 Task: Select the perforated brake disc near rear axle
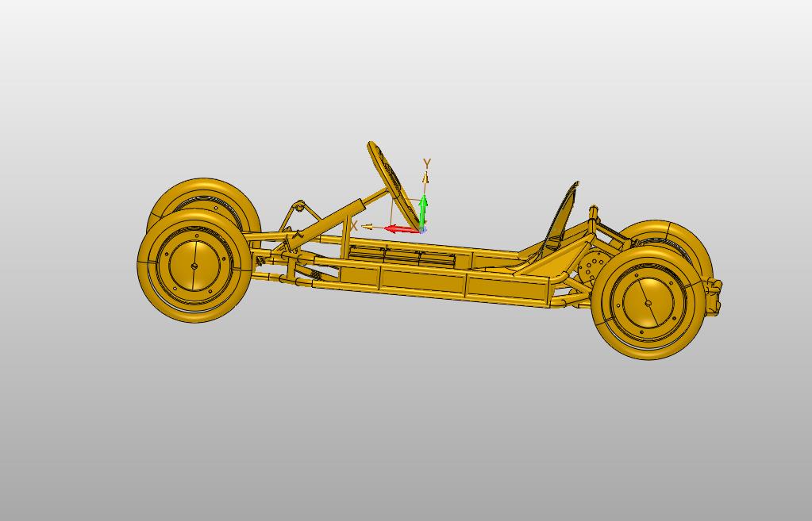589,267
